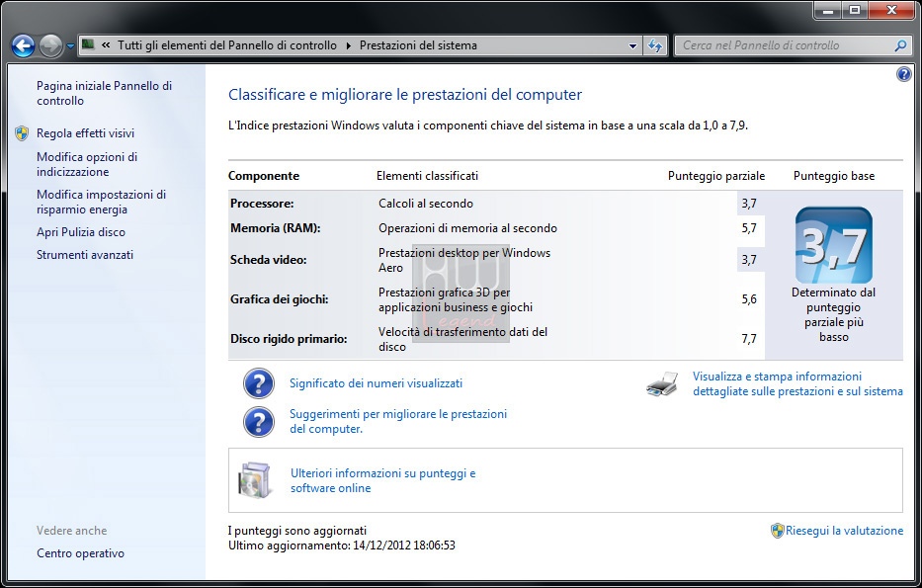Click the question icon beside 'Significato dei numeri'
922x588 pixels.
pyautogui.click(x=259, y=383)
